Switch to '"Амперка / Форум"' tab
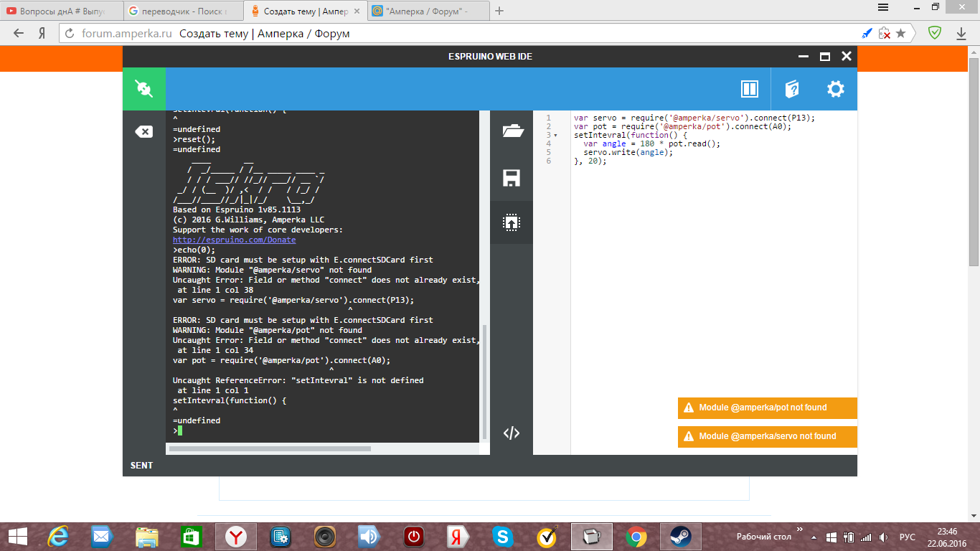980x551 pixels. [x=427, y=11]
